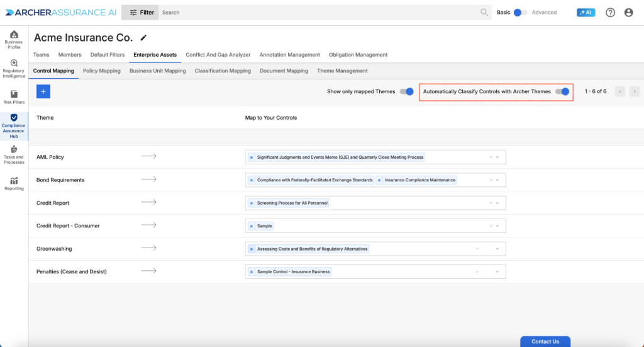644x347 pixels.
Task: Open Conflict And Gap Analyzer tab
Action: (218, 55)
